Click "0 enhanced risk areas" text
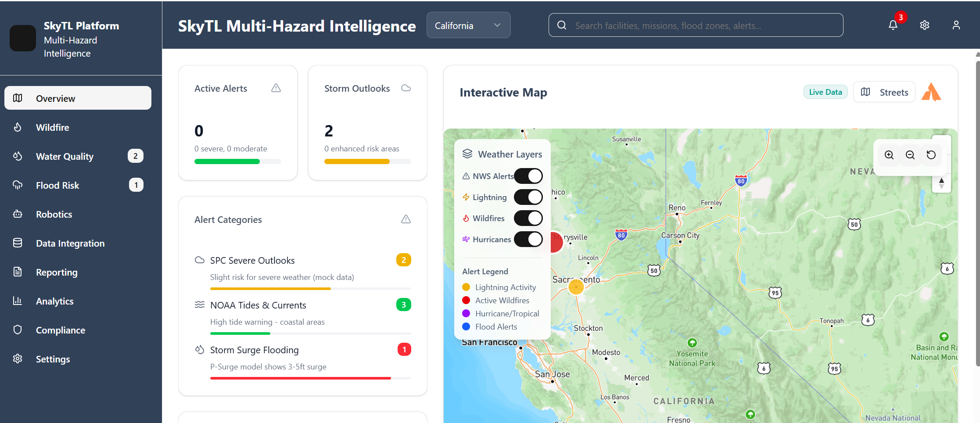The width and height of the screenshot is (980, 423). (x=362, y=149)
